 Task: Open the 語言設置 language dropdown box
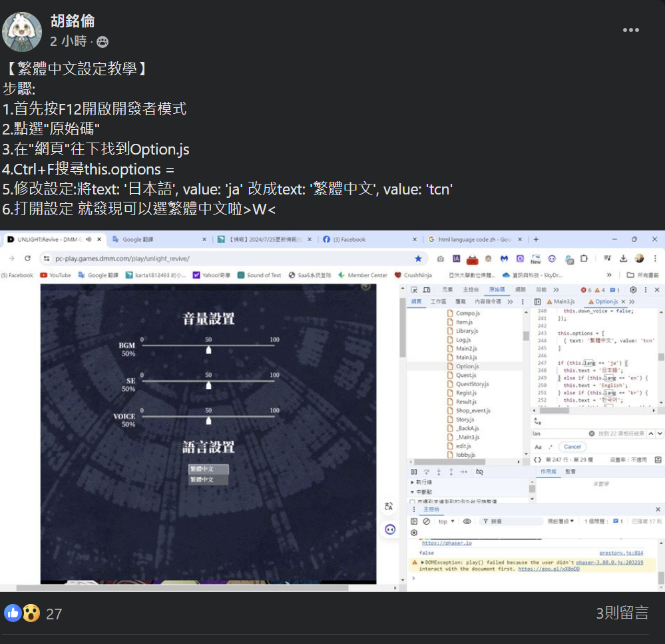(x=208, y=469)
